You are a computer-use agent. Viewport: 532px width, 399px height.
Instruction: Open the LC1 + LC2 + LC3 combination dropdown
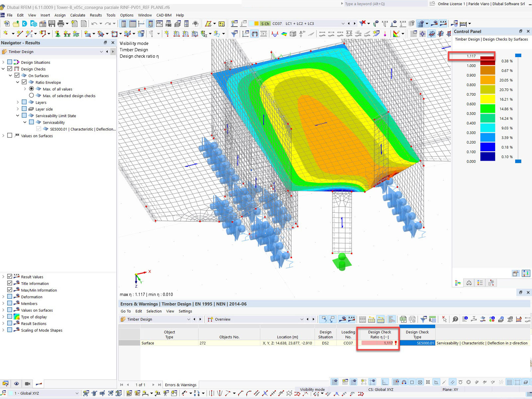click(344, 23)
